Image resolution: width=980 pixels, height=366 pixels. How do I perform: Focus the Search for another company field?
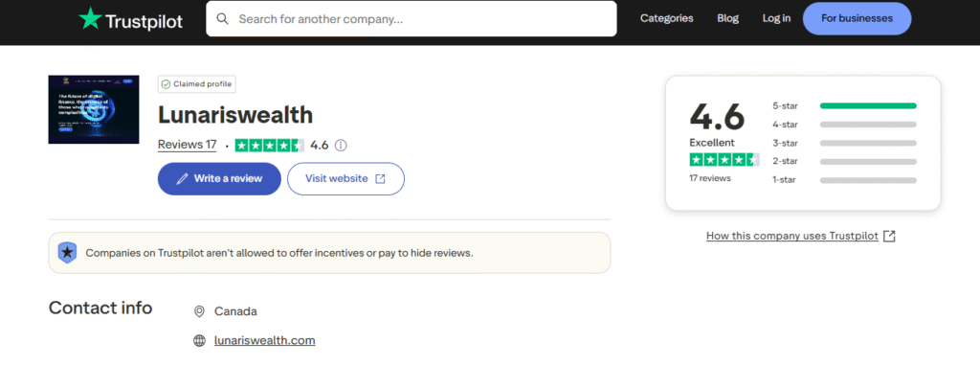[x=412, y=19]
